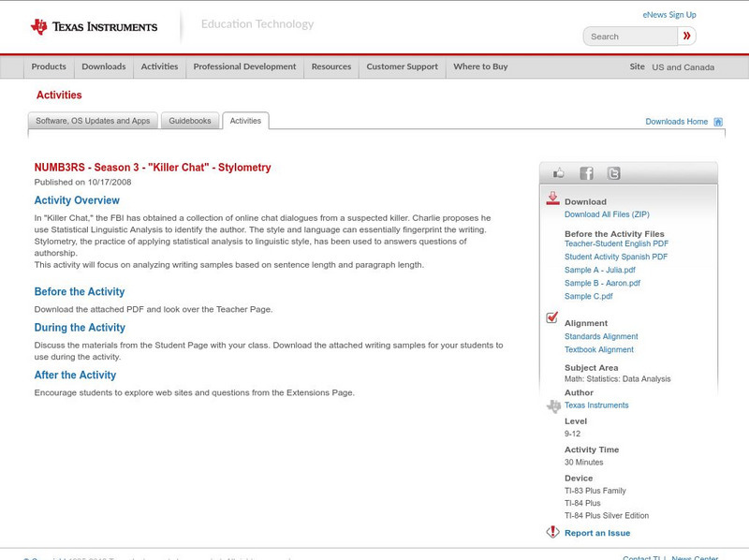Viewport: 749px width, 560px height.
Task: Open the Professional Development menu
Action: [244, 66]
